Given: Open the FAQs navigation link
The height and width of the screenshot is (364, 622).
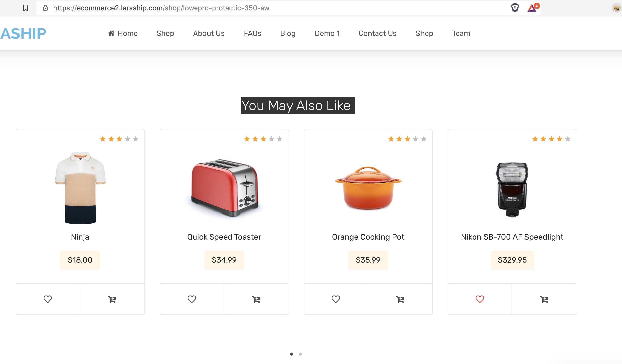Looking at the screenshot, I should 252,33.
